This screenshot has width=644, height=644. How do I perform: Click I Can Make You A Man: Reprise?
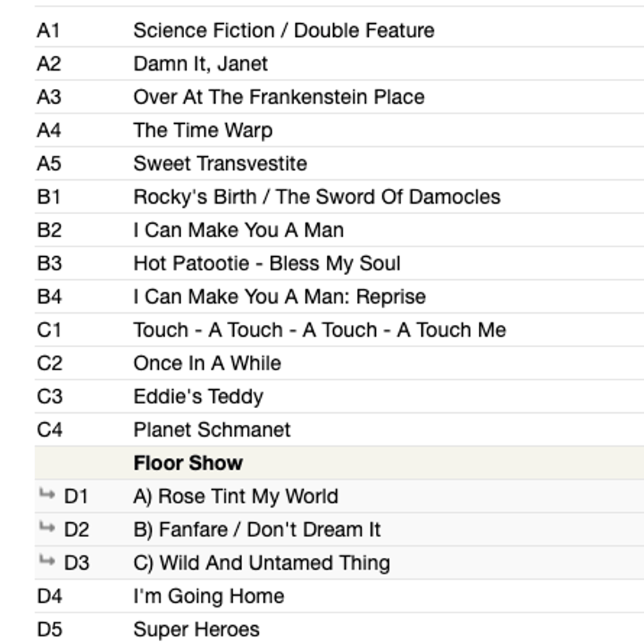pos(280,297)
